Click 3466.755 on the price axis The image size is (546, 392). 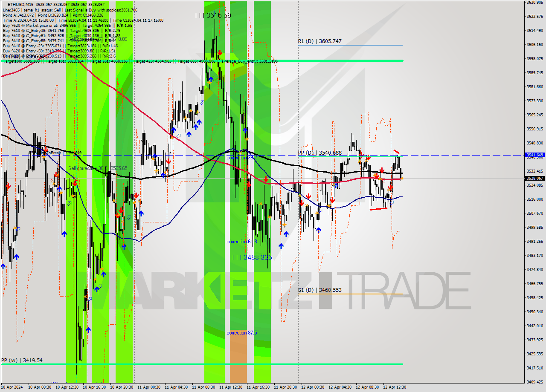tap(535, 283)
